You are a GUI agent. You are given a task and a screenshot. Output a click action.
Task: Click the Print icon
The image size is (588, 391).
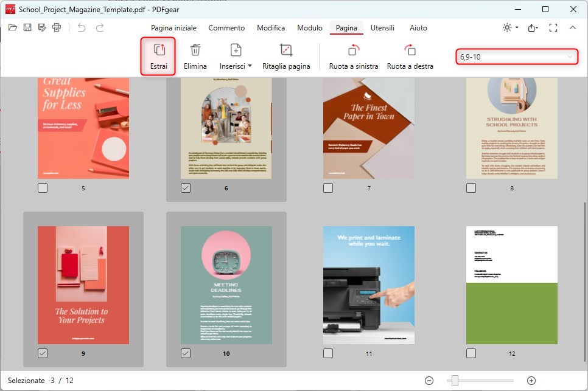56,27
